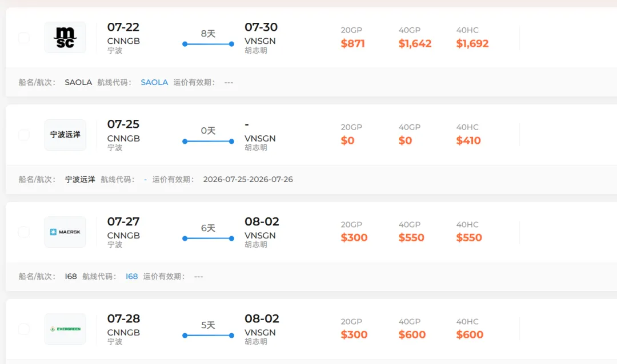Viewport: 617px width, 364px height.
Task: Open the SAOLA route code link
Action: point(154,82)
